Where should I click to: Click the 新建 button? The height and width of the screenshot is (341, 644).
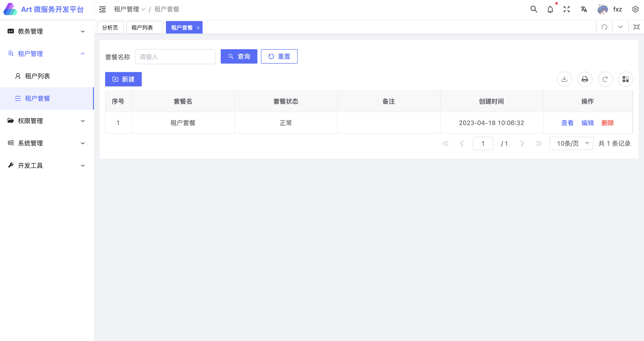(x=123, y=79)
